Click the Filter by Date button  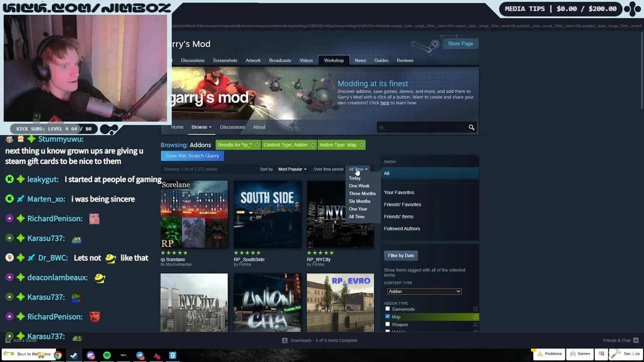[401, 255]
